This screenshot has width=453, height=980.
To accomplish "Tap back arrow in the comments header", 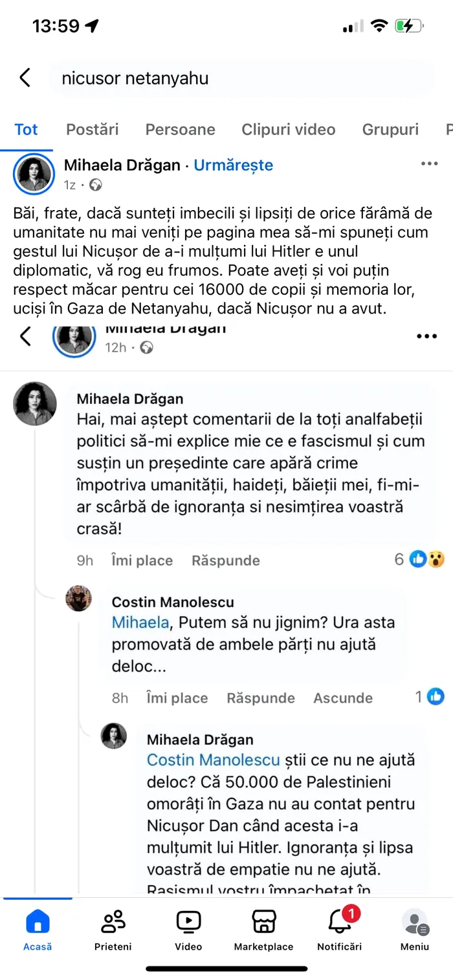I will [25, 336].
